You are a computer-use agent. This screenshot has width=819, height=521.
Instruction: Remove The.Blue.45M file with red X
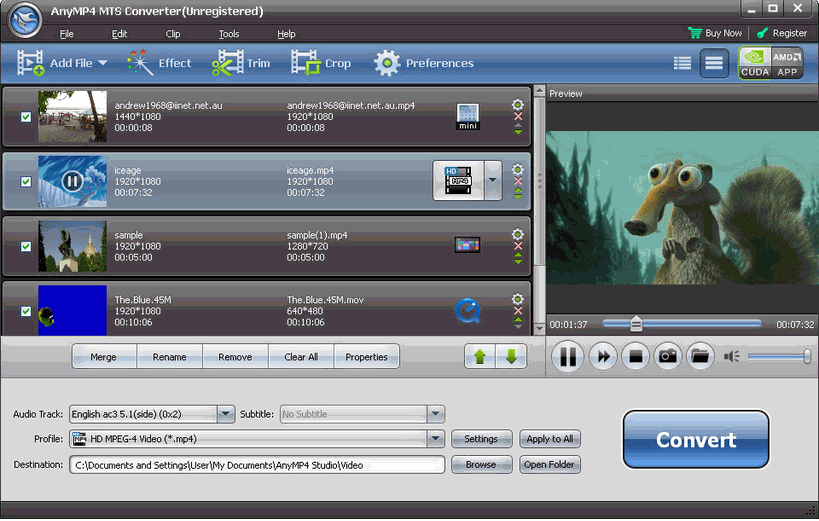pyautogui.click(x=518, y=311)
